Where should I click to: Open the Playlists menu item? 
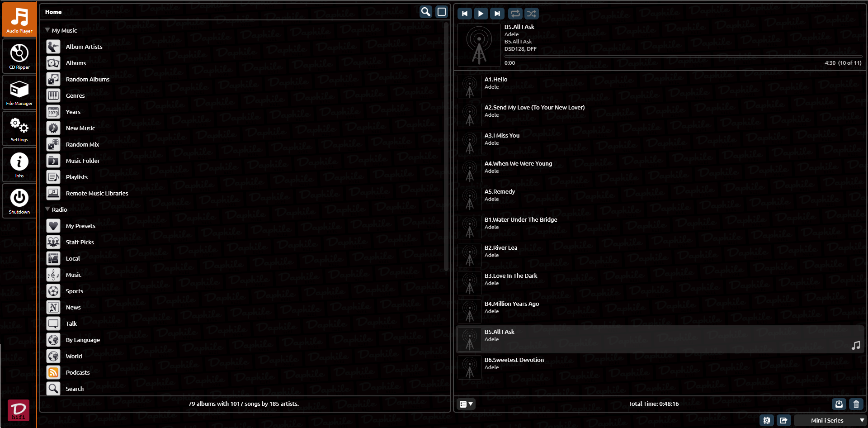77,177
